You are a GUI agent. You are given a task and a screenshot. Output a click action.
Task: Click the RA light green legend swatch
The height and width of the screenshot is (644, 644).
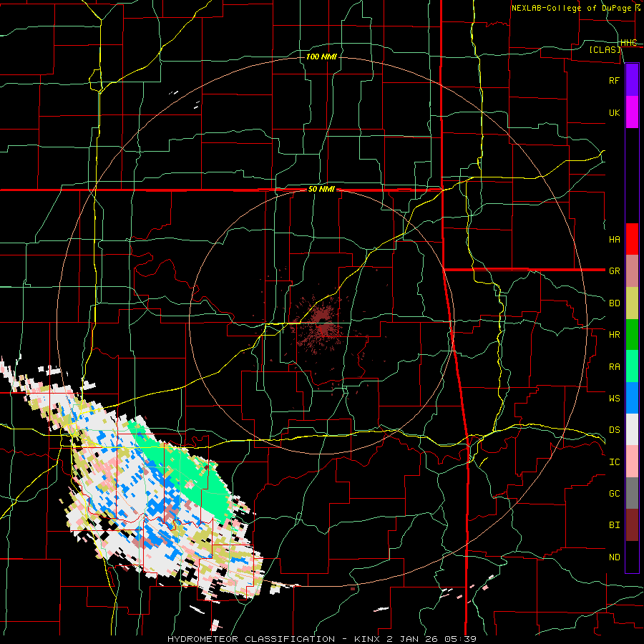(x=632, y=366)
